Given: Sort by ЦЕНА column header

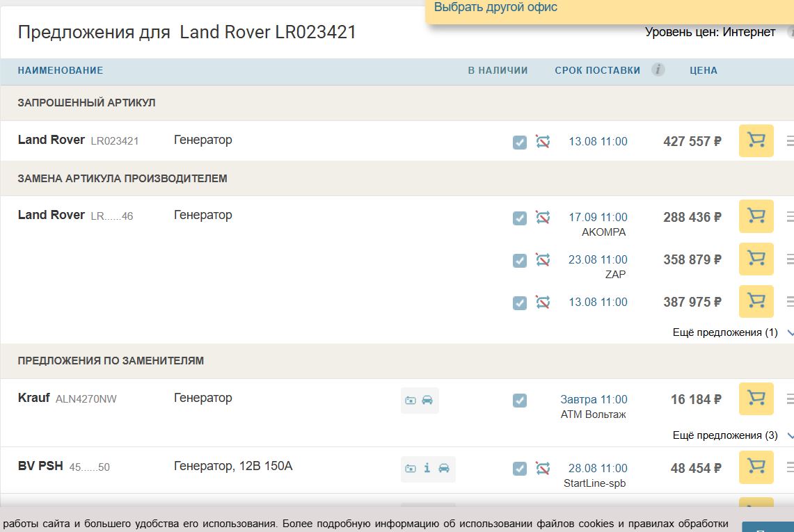Looking at the screenshot, I should click(704, 70).
